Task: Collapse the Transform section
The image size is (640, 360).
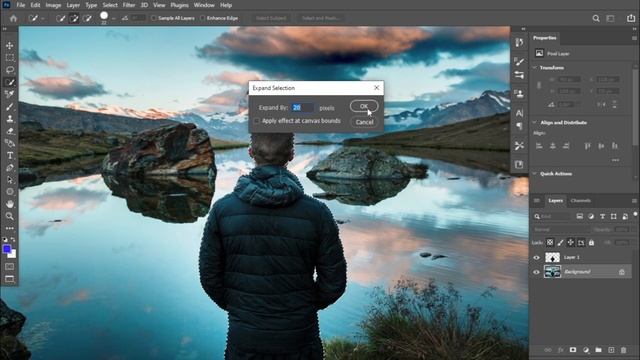Action: [x=535, y=67]
